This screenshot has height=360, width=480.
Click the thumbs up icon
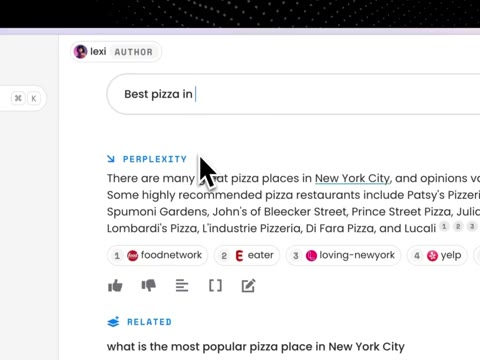point(115,286)
